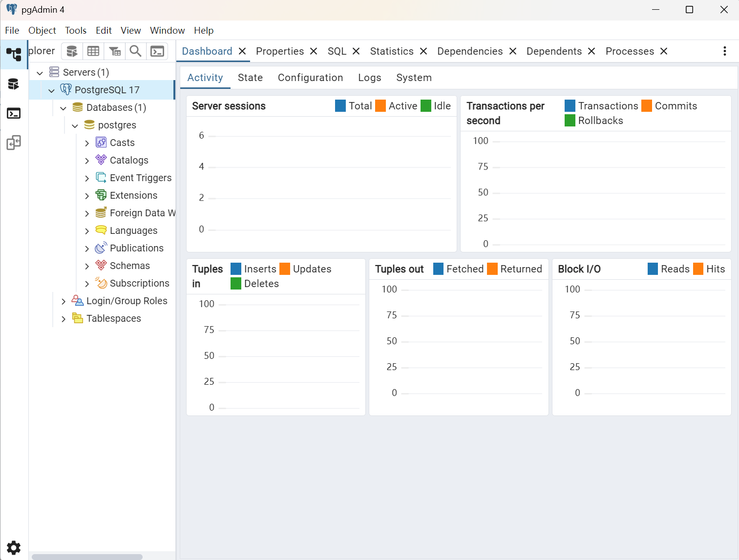Open the System sub-tab
The height and width of the screenshot is (560, 739).
pyautogui.click(x=414, y=78)
